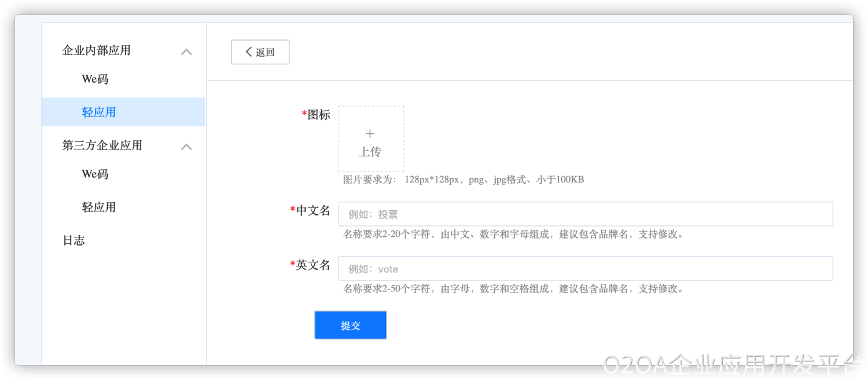Collapse the 第三方企业应用 section chevron
Screen dimensions: 868x380
pos(186,147)
